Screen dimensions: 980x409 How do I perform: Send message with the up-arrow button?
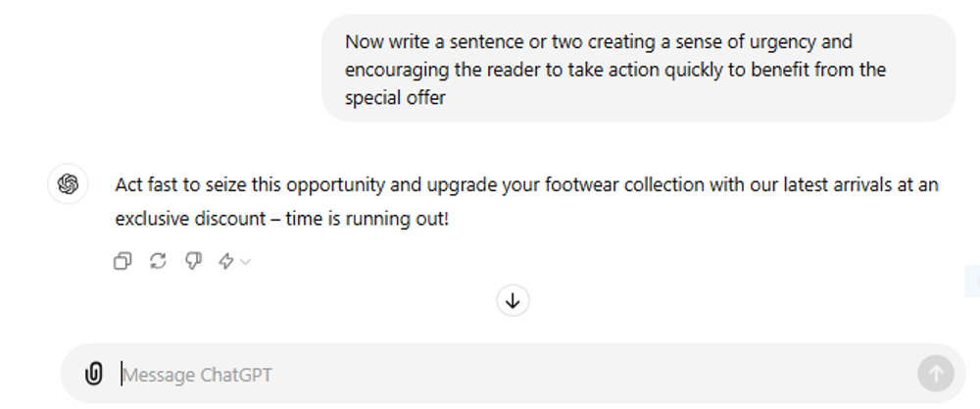936,374
